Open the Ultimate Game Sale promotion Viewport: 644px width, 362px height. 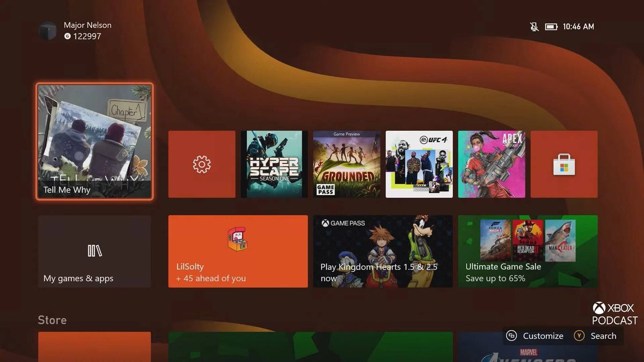tap(528, 251)
